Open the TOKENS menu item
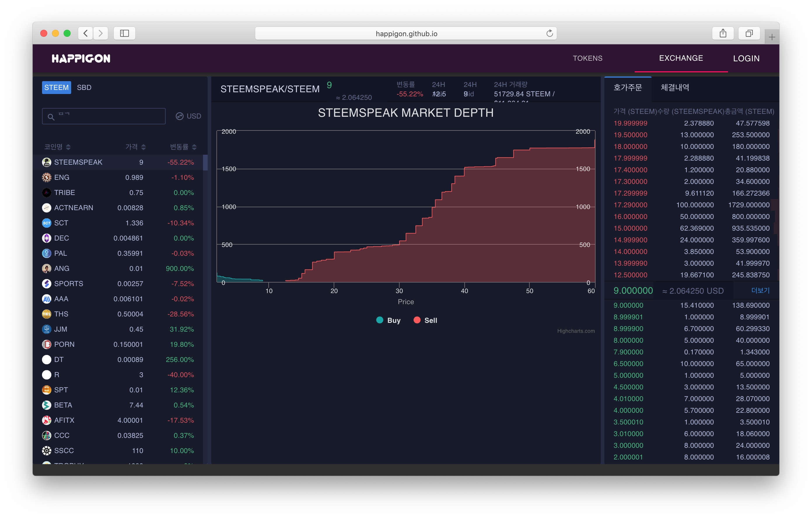 point(587,58)
